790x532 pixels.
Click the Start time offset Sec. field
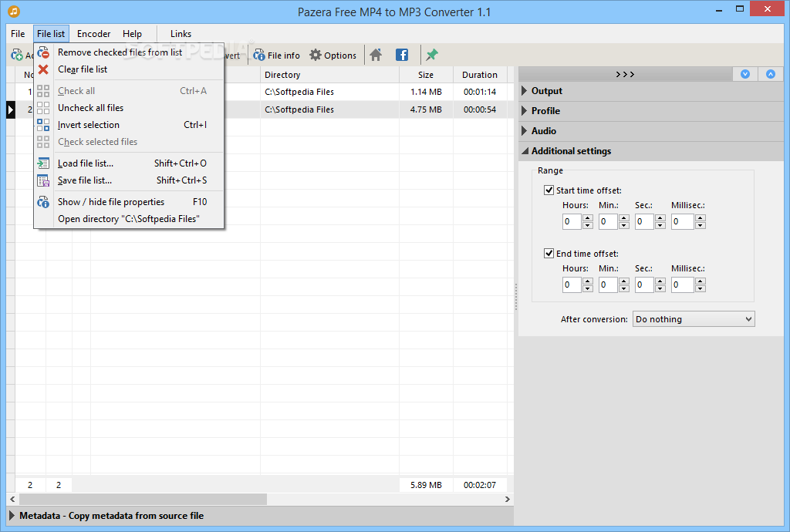pos(644,221)
